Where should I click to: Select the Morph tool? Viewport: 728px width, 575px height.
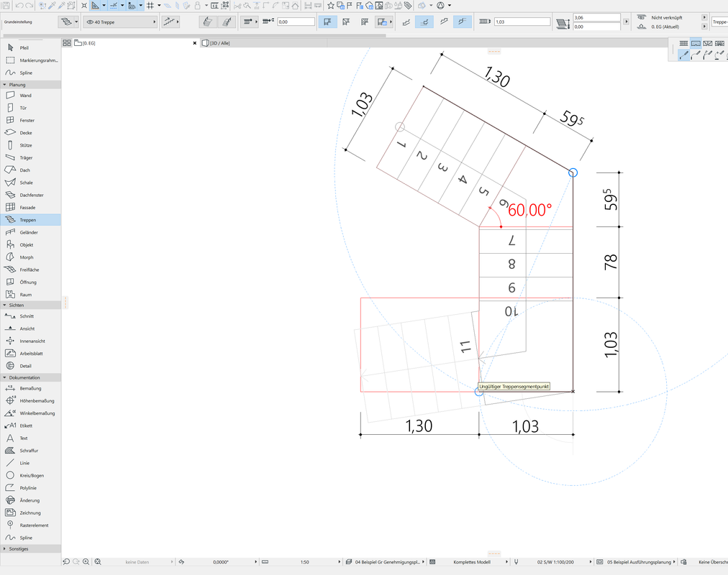[x=31, y=257]
